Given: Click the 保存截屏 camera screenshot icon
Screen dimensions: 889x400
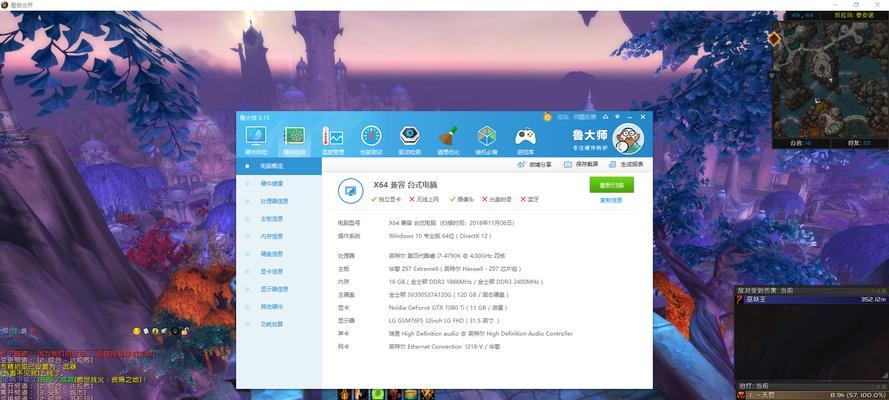Looking at the screenshot, I should (568, 164).
